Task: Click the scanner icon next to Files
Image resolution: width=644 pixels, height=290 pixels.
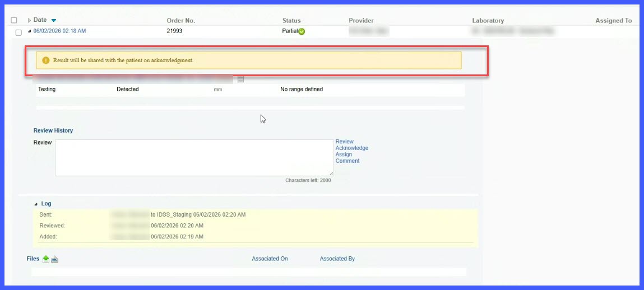Action: tap(54, 259)
